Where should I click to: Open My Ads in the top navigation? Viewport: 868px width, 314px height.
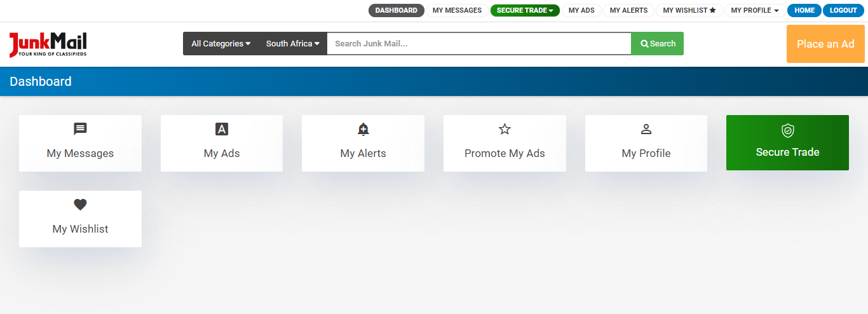pyautogui.click(x=581, y=10)
